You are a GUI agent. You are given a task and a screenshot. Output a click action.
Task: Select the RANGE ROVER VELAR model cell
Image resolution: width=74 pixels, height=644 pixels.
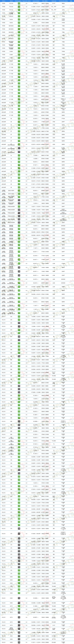pos(11,313)
